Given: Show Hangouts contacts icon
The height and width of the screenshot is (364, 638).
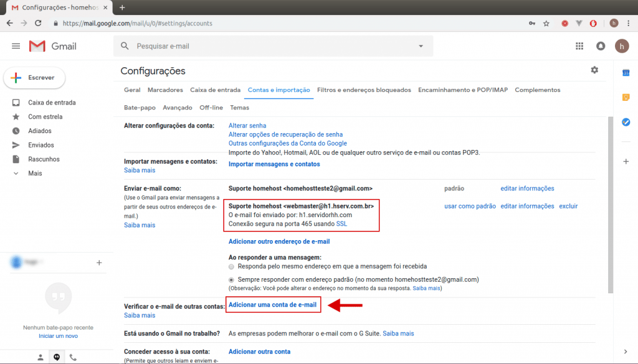Looking at the screenshot, I should [40, 357].
